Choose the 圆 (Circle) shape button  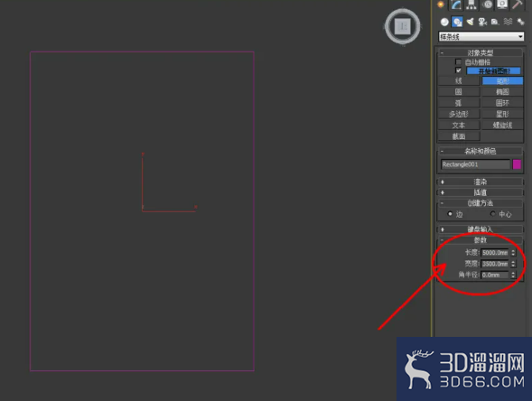[459, 92]
